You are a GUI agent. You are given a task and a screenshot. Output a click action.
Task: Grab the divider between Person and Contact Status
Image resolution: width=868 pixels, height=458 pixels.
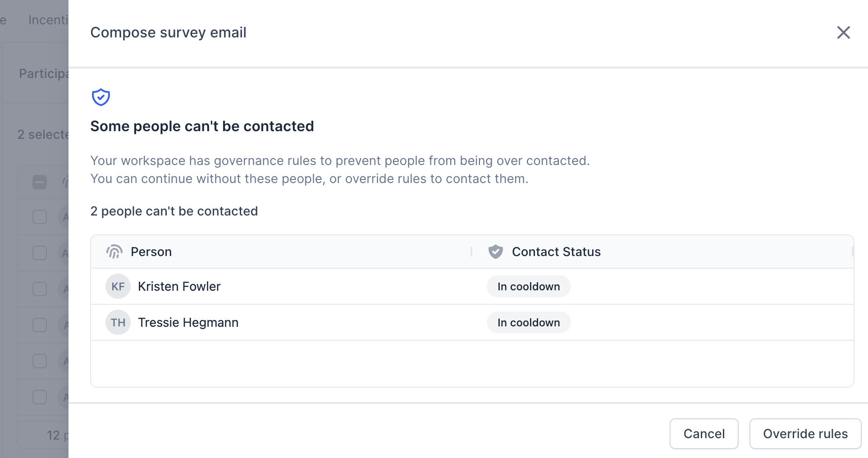point(471,252)
